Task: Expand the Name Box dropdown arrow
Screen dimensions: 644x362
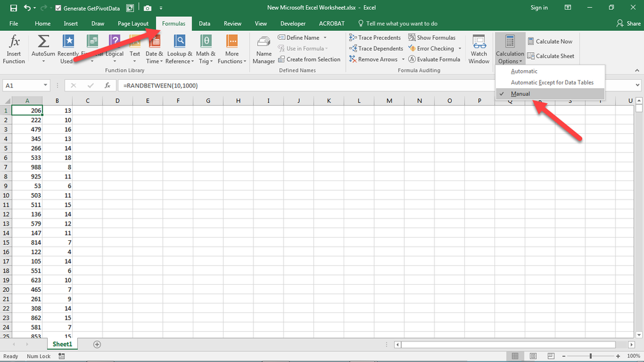Action: 45,86
